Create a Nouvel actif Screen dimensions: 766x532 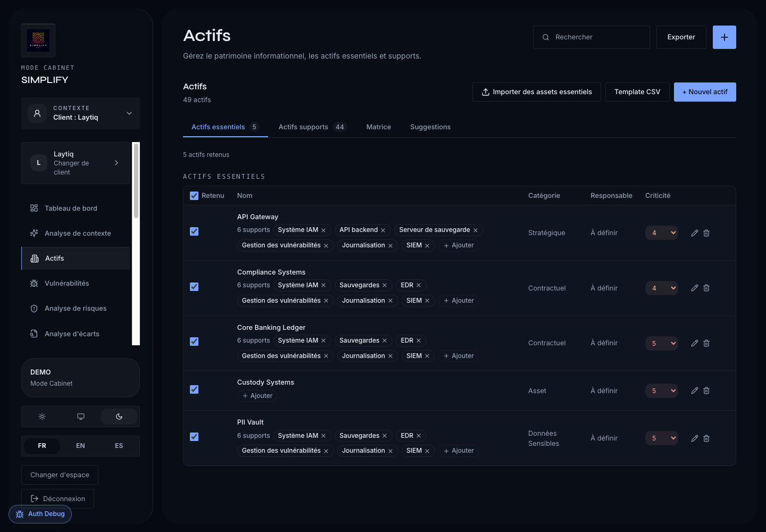click(x=705, y=92)
